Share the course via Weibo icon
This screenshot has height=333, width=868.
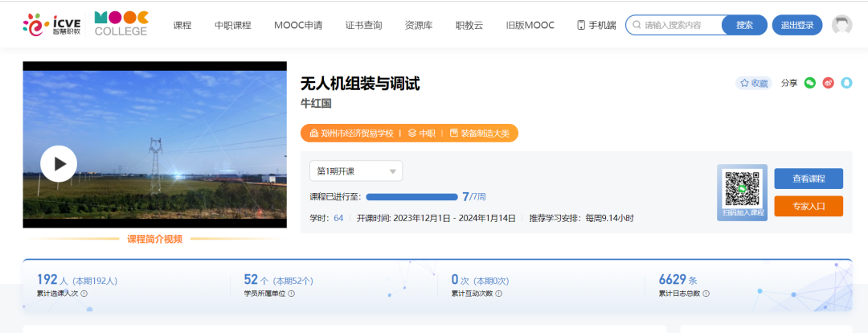tap(828, 83)
